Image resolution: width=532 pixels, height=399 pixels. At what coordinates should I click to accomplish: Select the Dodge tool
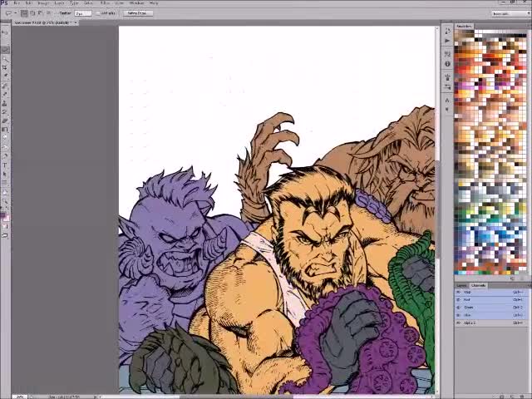click(5, 147)
